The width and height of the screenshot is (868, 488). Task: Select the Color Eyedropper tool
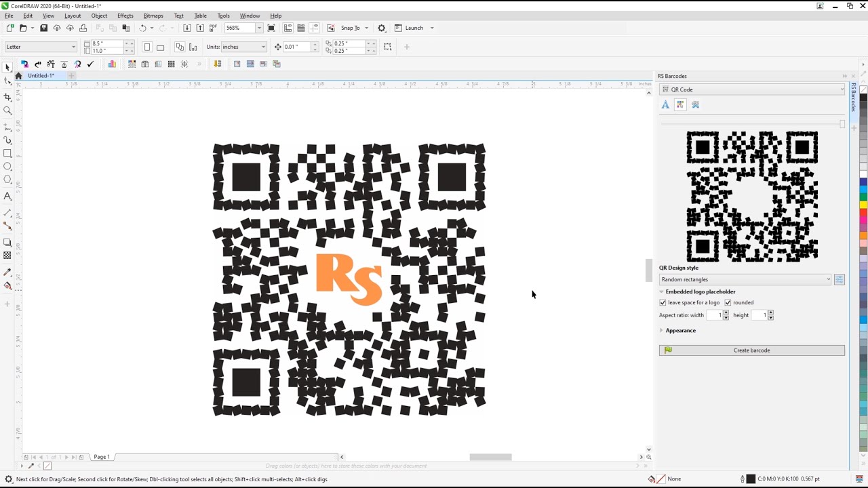pos(7,272)
